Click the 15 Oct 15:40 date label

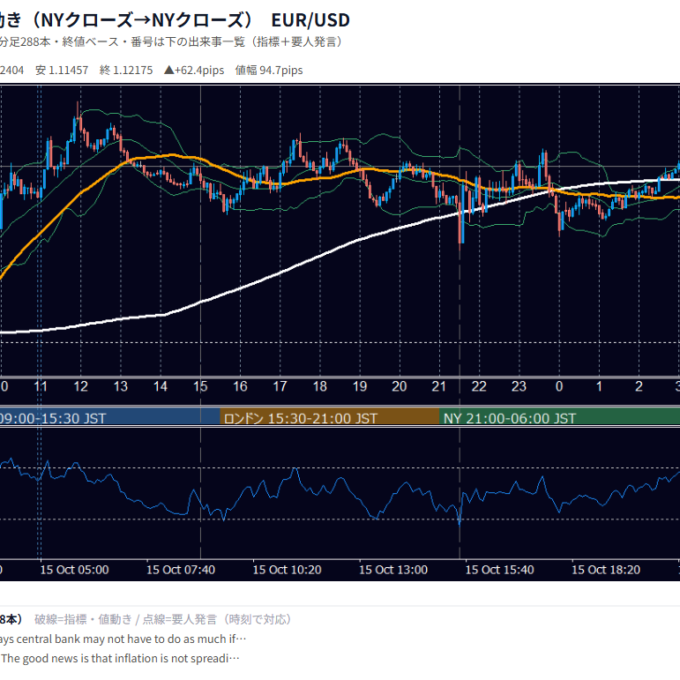click(x=500, y=569)
